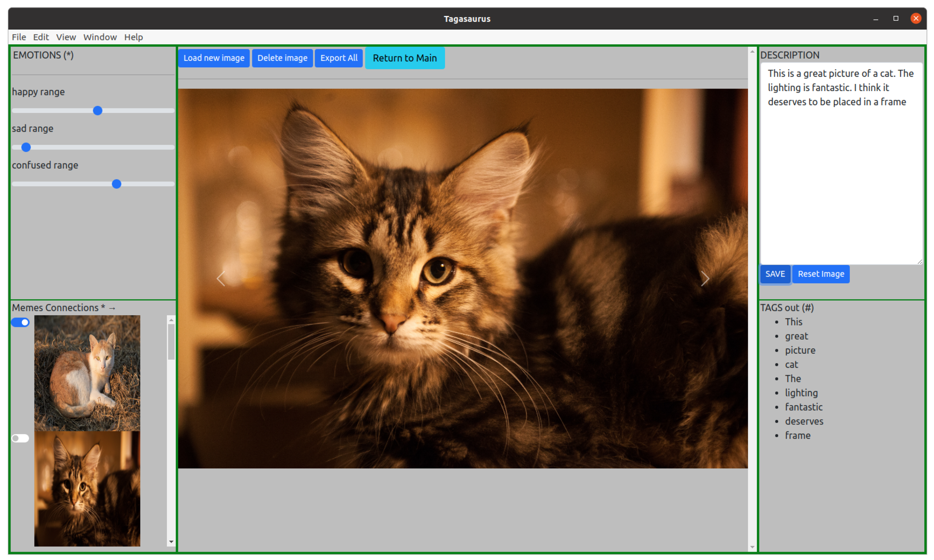This screenshot has width=934, height=560.
Task: Click the happy range slider handle
Action: [x=98, y=111]
